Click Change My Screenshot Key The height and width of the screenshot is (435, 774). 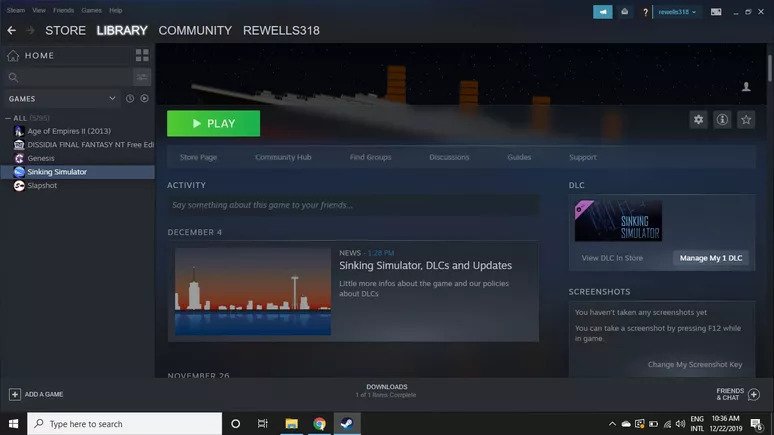click(695, 364)
